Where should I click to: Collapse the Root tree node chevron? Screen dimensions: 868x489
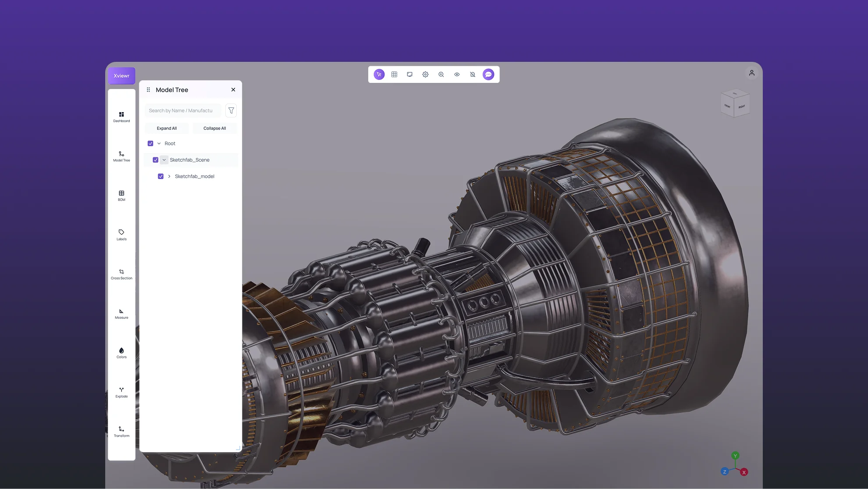(x=159, y=143)
